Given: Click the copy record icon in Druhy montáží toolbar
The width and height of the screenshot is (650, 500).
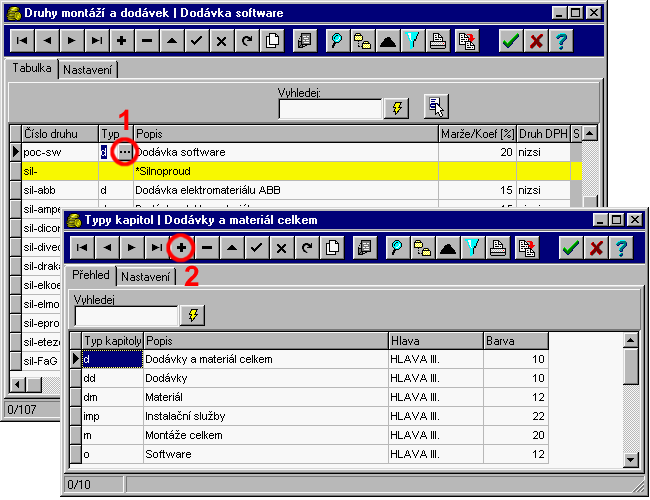Looking at the screenshot, I should click(271, 41).
